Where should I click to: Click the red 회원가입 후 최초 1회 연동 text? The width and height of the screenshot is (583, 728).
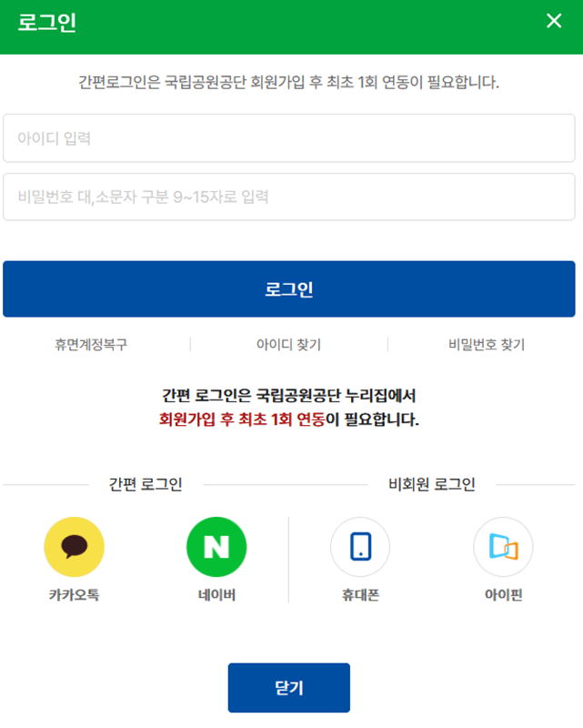point(242,420)
